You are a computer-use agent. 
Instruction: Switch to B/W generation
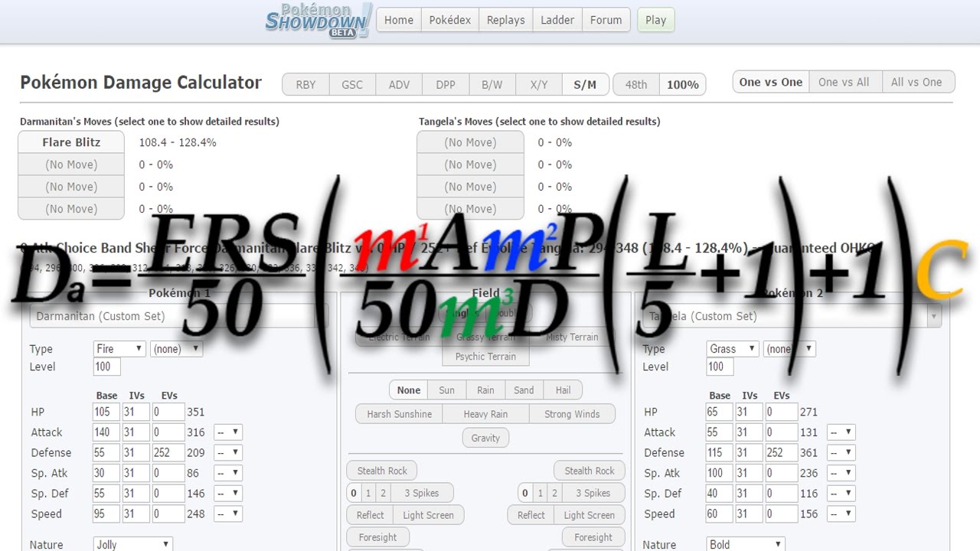(492, 84)
